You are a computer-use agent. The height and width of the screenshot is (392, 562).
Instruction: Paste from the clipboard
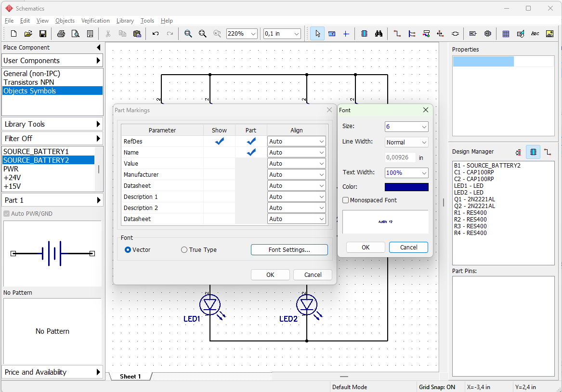click(137, 34)
